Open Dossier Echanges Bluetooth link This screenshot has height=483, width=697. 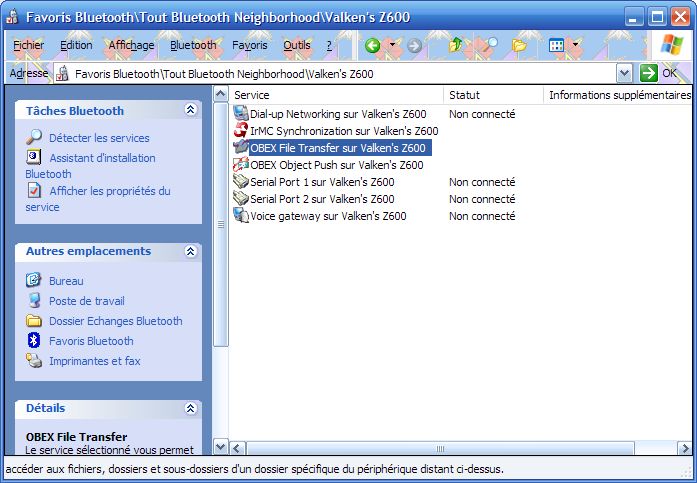pyautogui.click(x=116, y=321)
